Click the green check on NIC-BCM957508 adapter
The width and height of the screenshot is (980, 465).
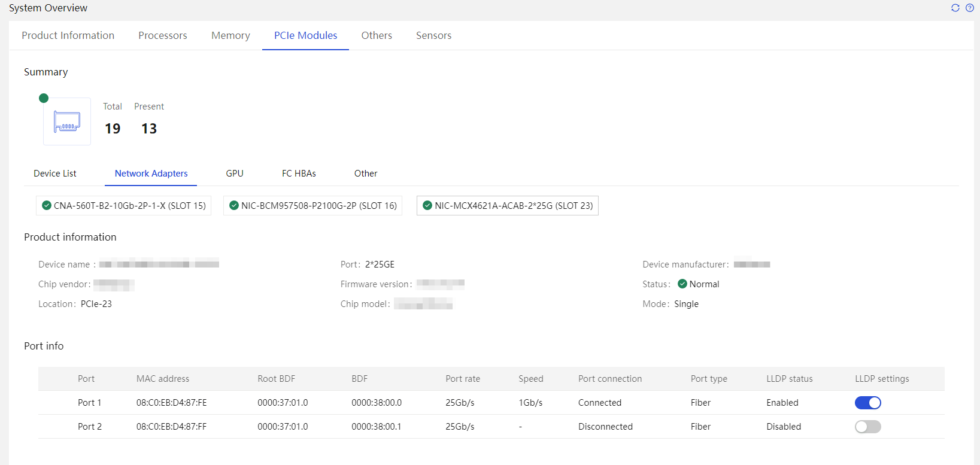click(234, 205)
